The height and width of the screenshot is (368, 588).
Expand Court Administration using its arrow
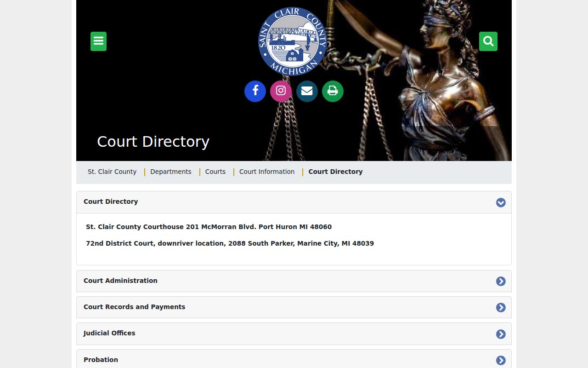pos(501,281)
